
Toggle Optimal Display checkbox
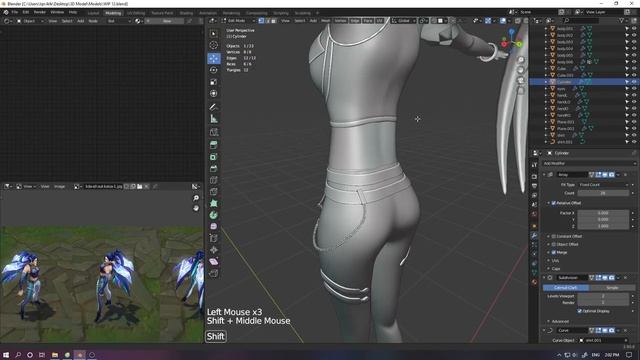pos(579,311)
